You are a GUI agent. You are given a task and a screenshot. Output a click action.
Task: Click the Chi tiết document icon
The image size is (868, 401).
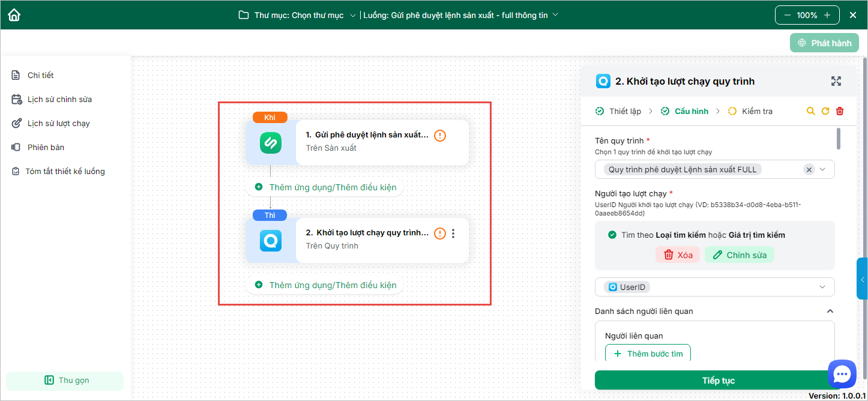16,75
